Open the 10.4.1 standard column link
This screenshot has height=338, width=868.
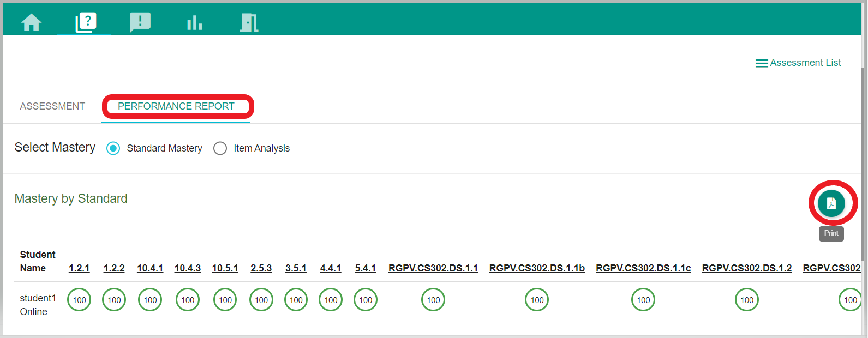(150, 268)
